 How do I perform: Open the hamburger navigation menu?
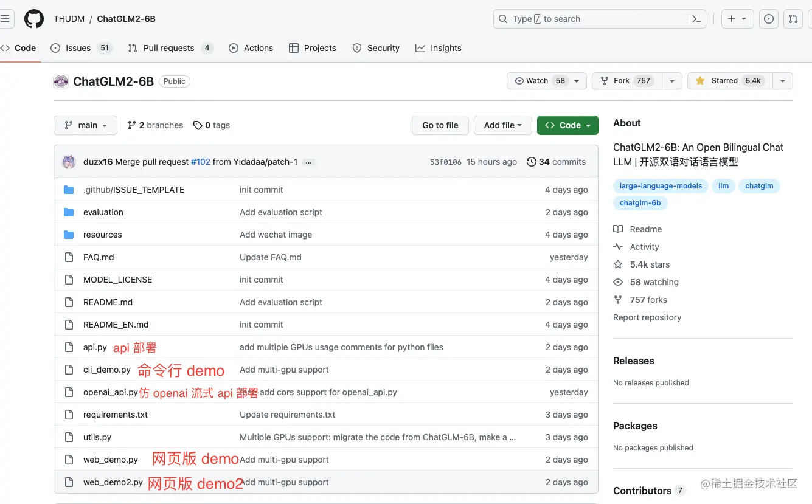tap(5, 19)
